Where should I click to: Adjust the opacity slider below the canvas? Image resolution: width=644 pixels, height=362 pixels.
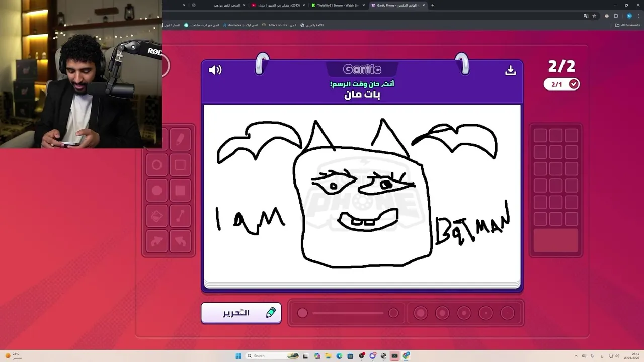click(348, 313)
